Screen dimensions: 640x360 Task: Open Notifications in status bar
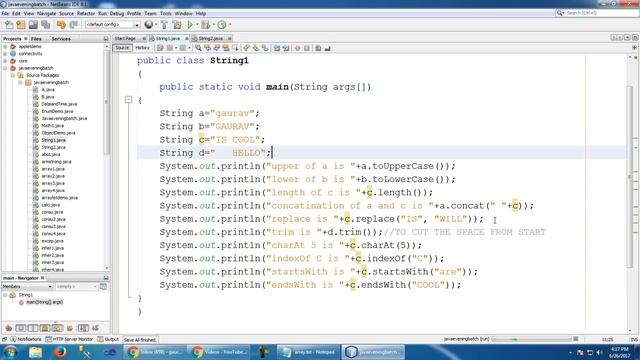coord(26,339)
